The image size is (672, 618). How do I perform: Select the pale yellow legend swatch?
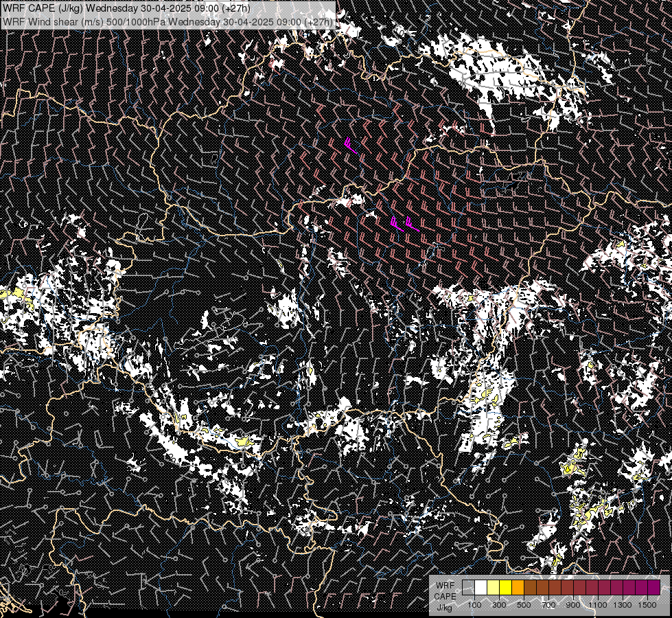pyautogui.click(x=494, y=587)
